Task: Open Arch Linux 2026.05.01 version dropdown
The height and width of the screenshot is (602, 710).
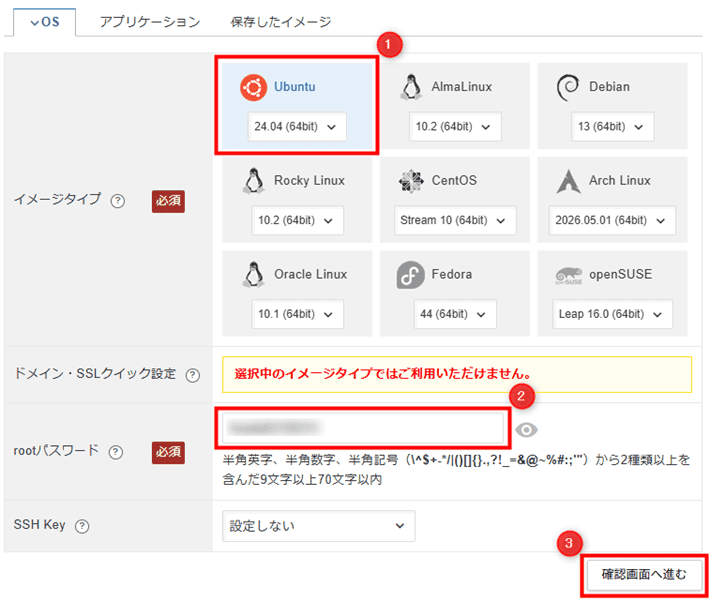Action: click(x=612, y=221)
